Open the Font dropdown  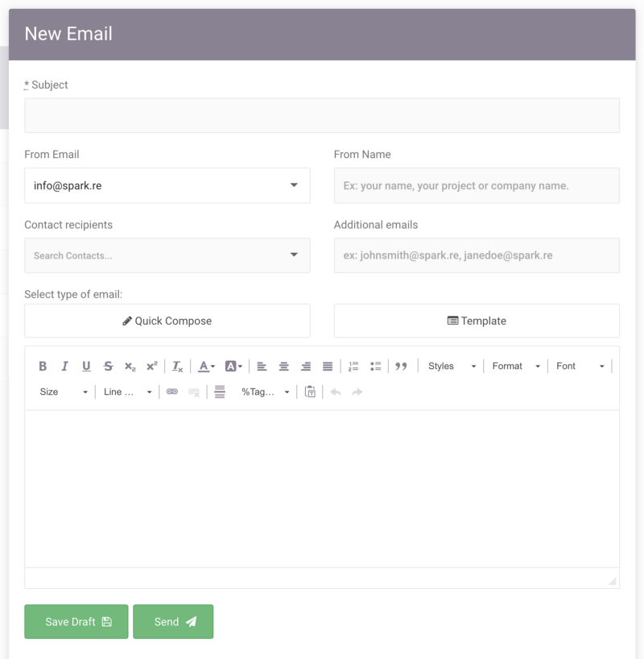(x=580, y=366)
